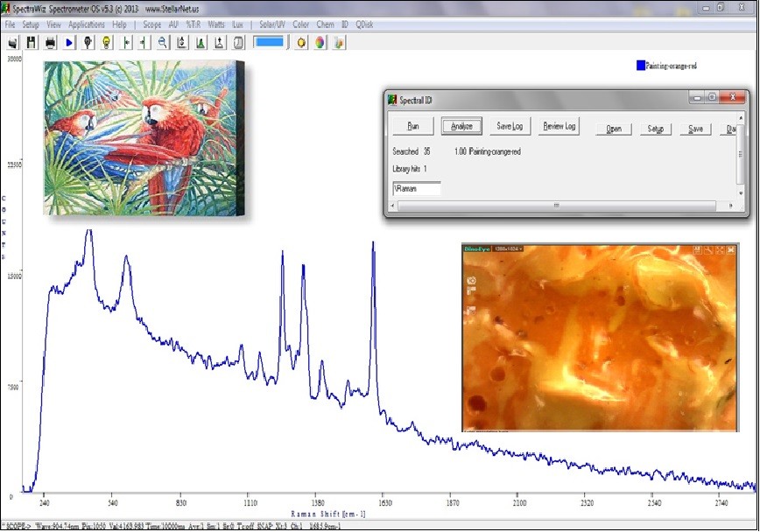This screenshot has height=532, width=760.
Task: Click the \Raman library text field
Action: point(417,188)
